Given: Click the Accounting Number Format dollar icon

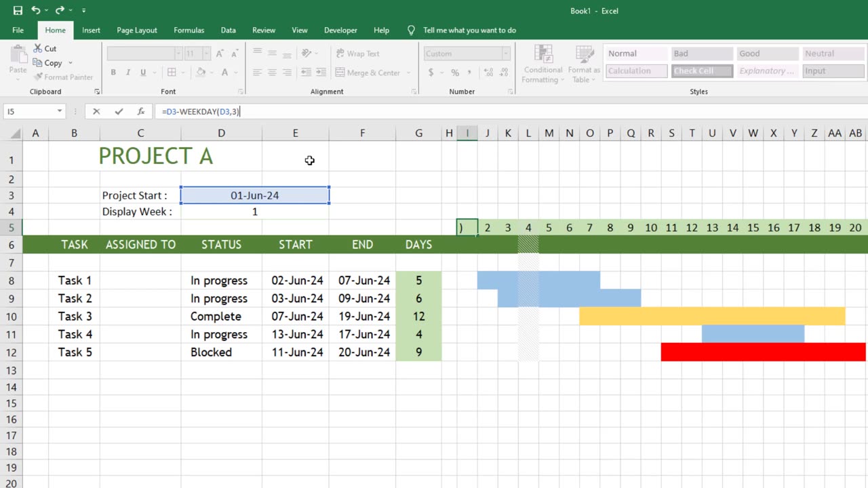Looking at the screenshot, I should [431, 73].
